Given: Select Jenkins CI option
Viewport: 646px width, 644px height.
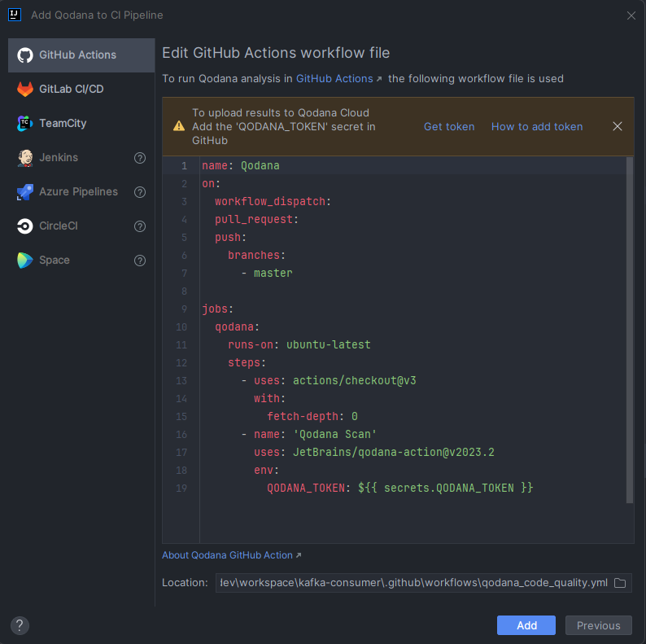Looking at the screenshot, I should (81, 157).
